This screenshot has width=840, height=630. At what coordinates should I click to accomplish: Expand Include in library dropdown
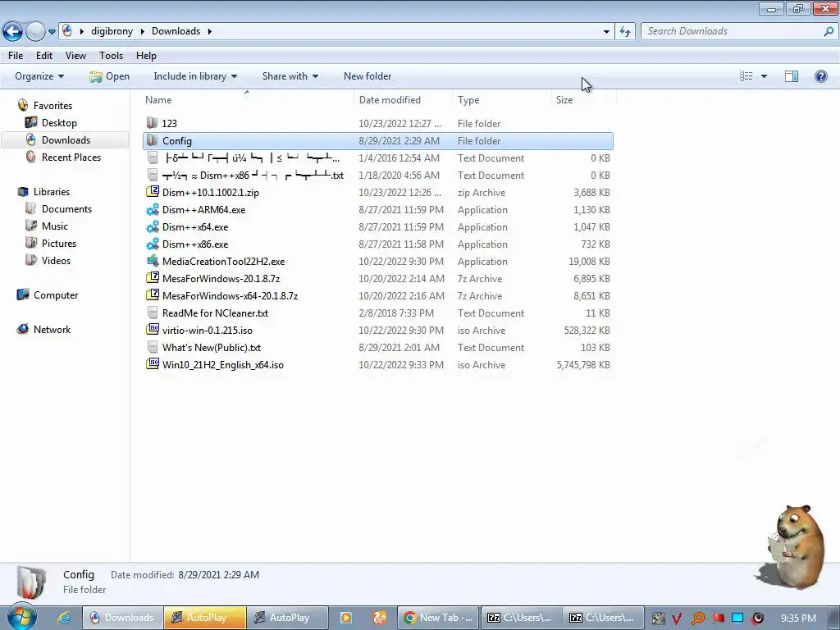click(195, 76)
